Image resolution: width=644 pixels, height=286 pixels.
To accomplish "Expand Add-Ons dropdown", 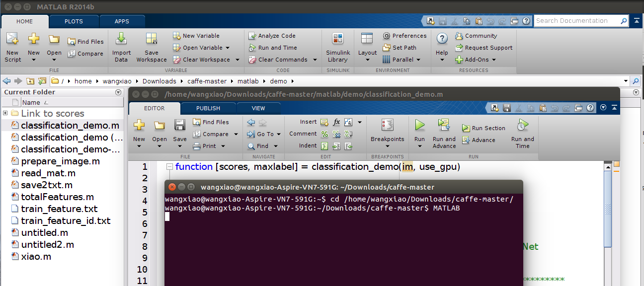I will [x=494, y=60].
